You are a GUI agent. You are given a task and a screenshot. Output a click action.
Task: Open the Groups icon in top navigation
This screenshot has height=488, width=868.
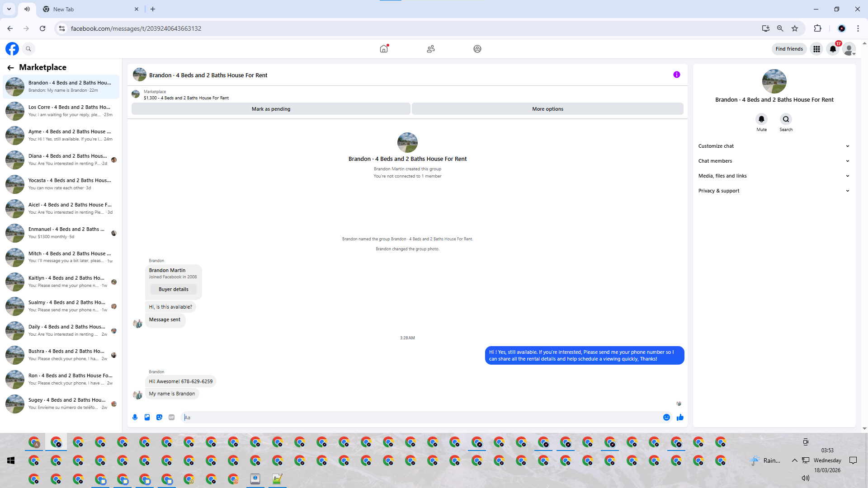point(477,49)
